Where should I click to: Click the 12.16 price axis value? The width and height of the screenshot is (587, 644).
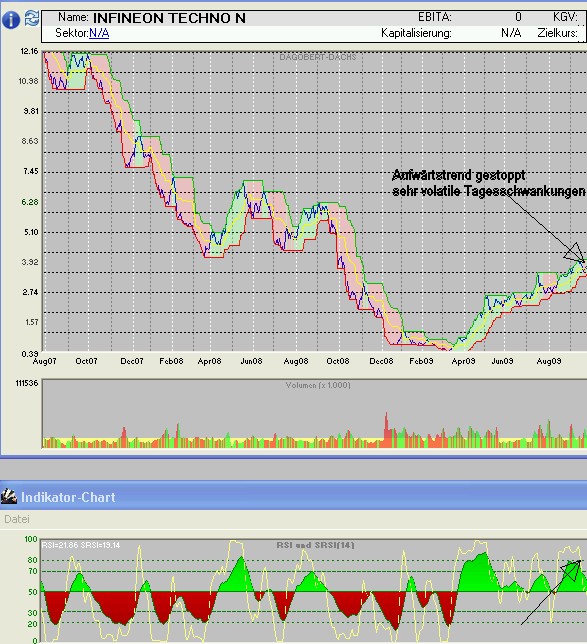29,51
